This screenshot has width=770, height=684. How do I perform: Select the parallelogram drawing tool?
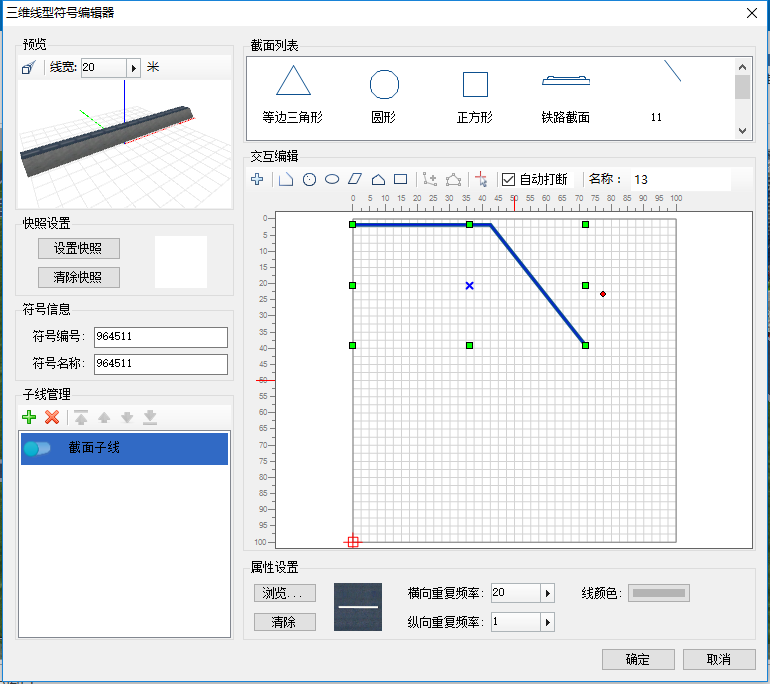tap(355, 179)
